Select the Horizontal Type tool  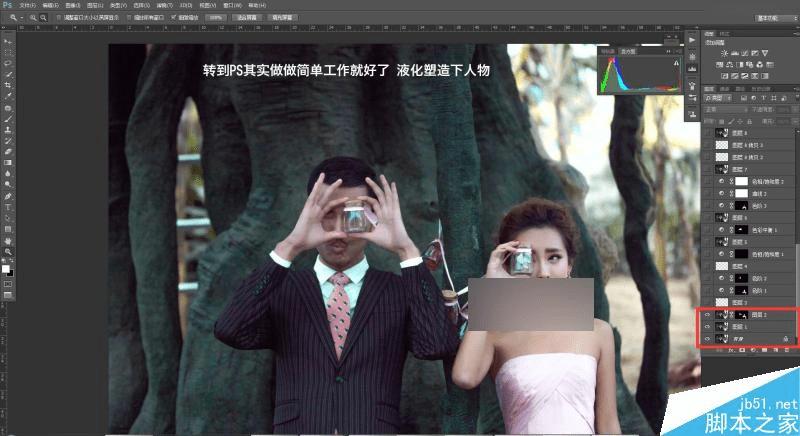click(x=8, y=207)
